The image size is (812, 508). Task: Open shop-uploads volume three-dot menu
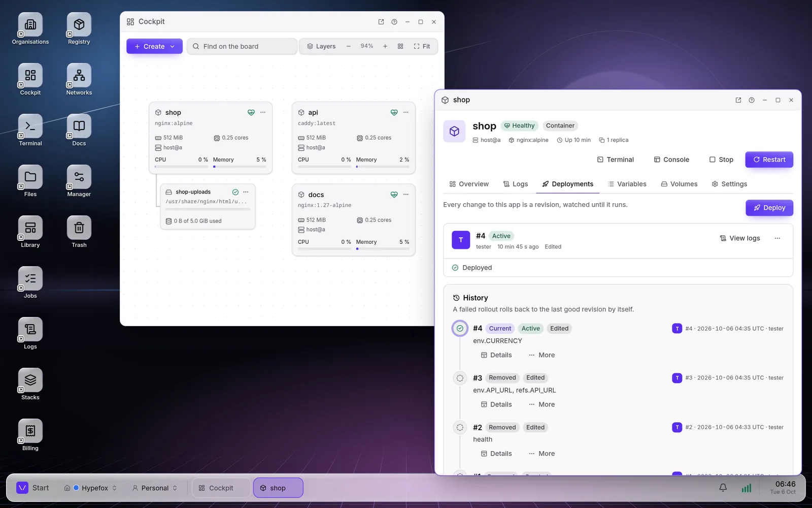(246, 192)
